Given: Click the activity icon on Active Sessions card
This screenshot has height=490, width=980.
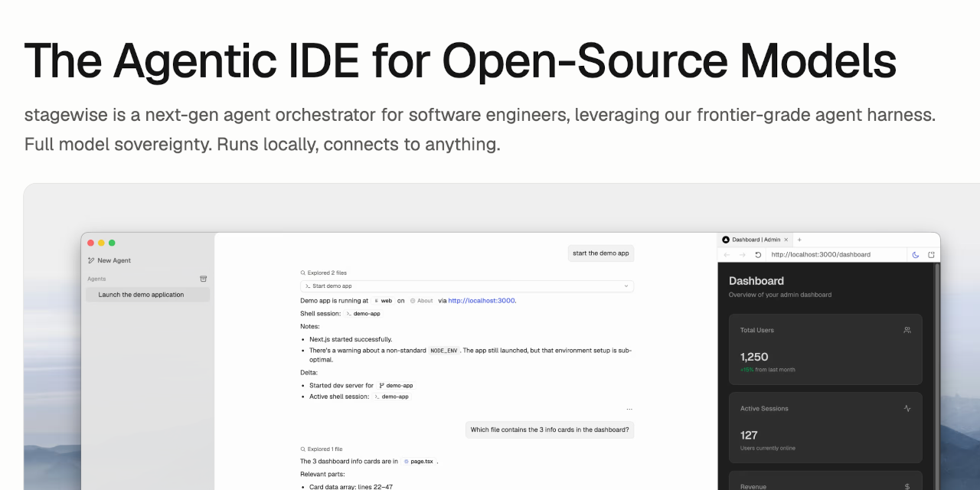Looking at the screenshot, I should pos(907,408).
